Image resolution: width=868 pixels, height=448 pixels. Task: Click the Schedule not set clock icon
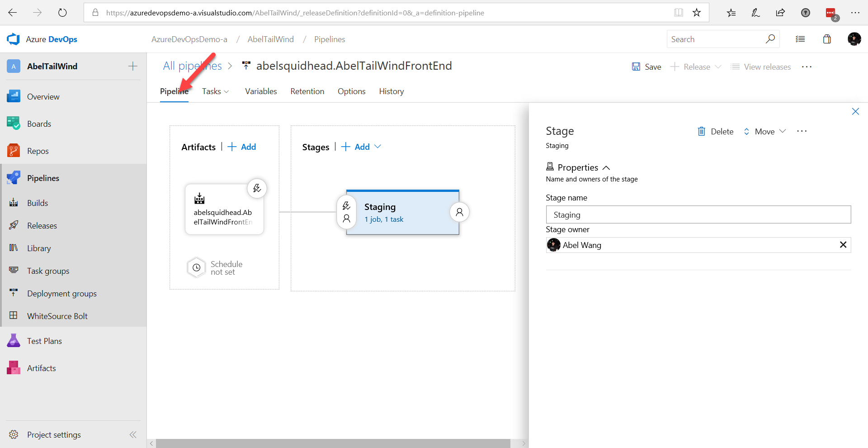click(x=197, y=267)
